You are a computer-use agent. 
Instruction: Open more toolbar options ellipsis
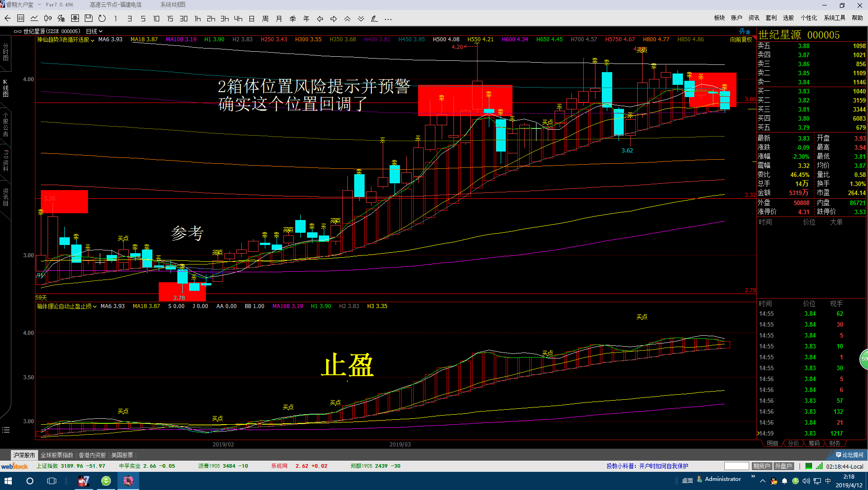388,19
